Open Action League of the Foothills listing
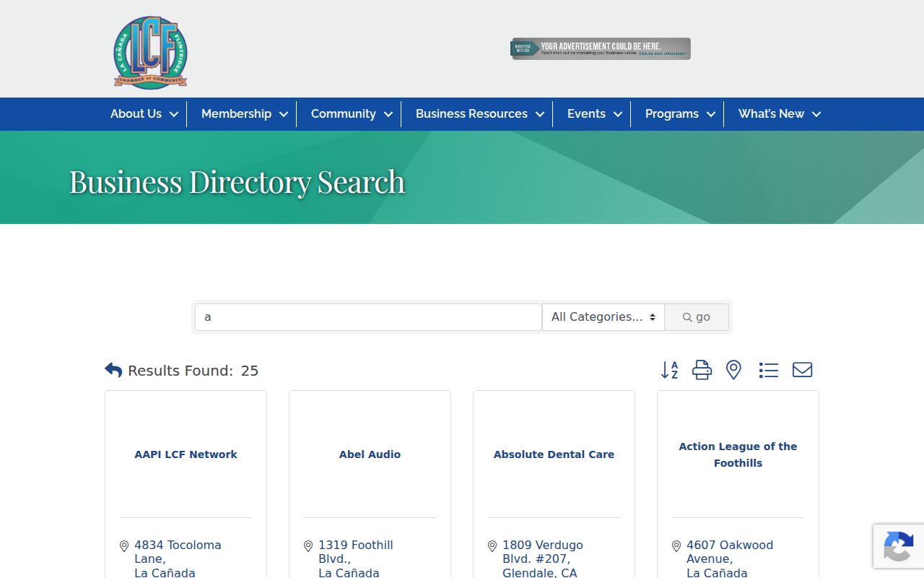 738,454
